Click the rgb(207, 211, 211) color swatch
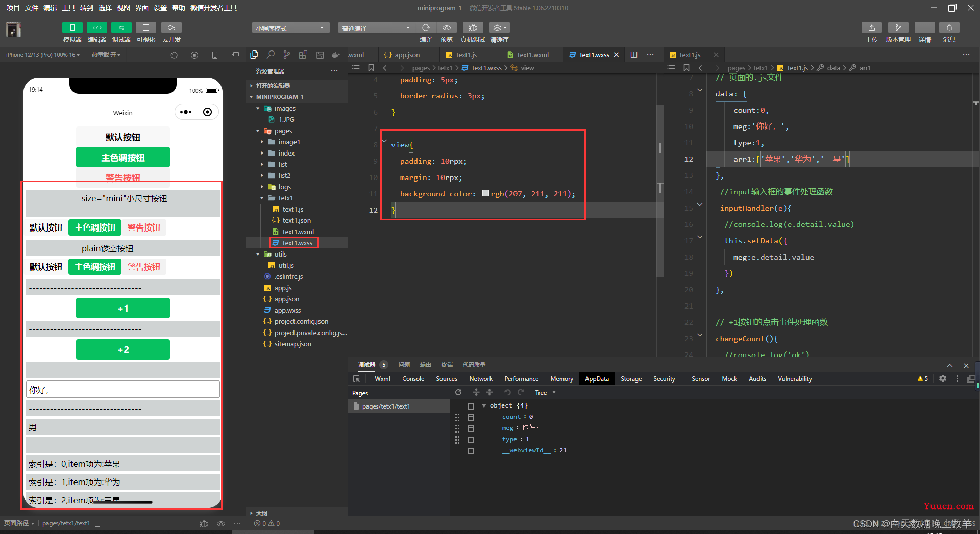 486,193
